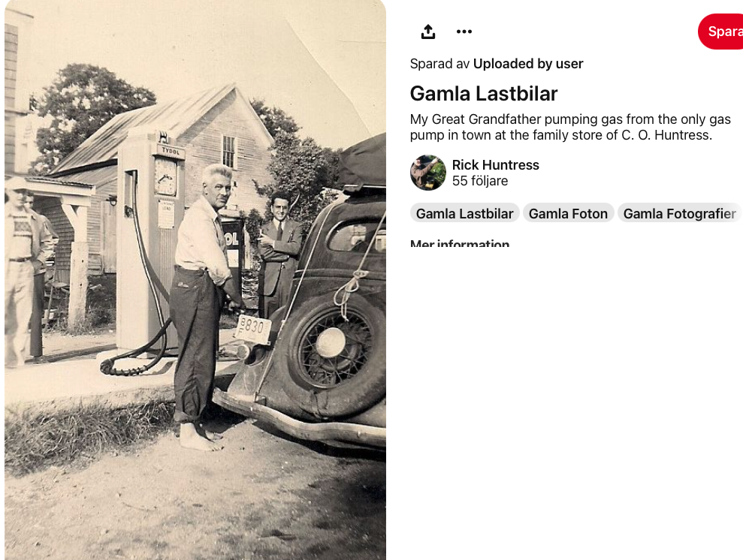
Task: Select the Gamla Foton tag chip
Action: pyautogui.click(x=568, y=214)
